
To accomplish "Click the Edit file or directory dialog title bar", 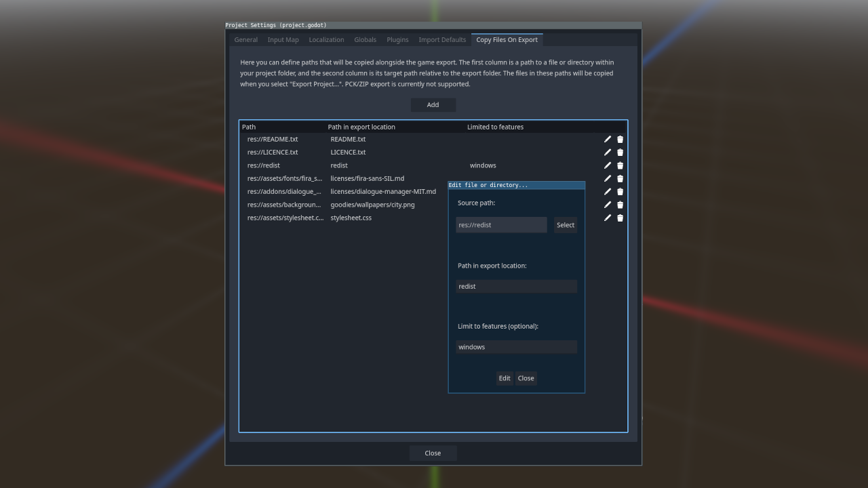I will (516, 185).
